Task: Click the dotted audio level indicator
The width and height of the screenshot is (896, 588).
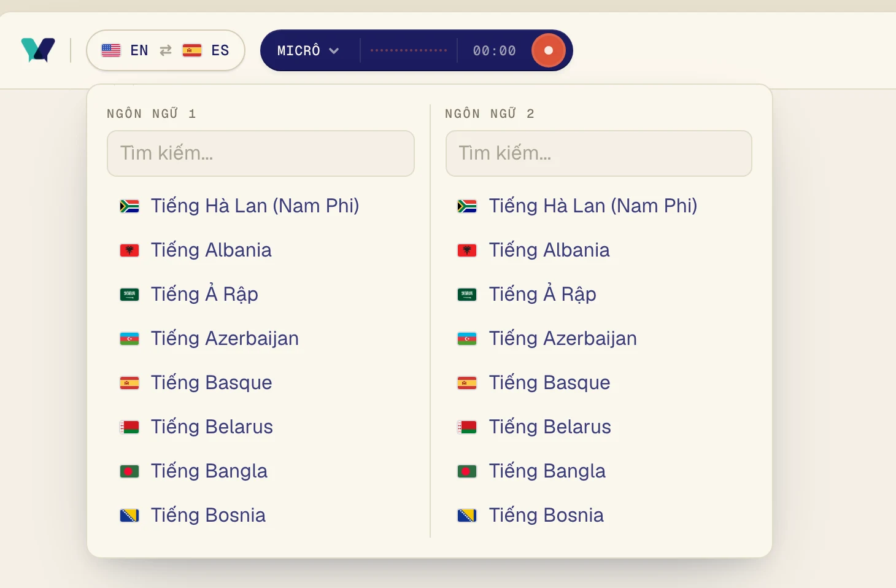Action: tap(409, 50)
